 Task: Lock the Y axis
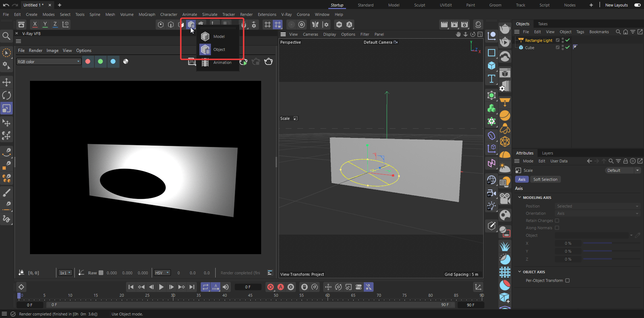coord(45,24)
